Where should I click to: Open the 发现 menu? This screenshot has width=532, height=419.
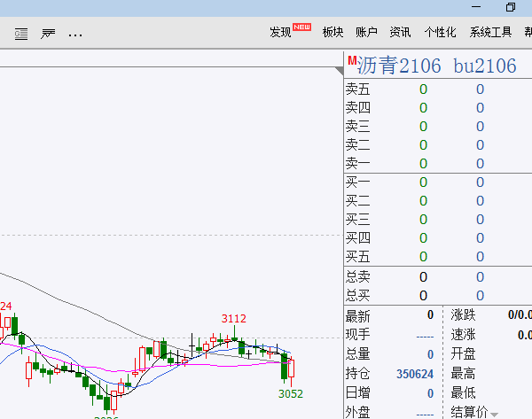pos(282,32)
